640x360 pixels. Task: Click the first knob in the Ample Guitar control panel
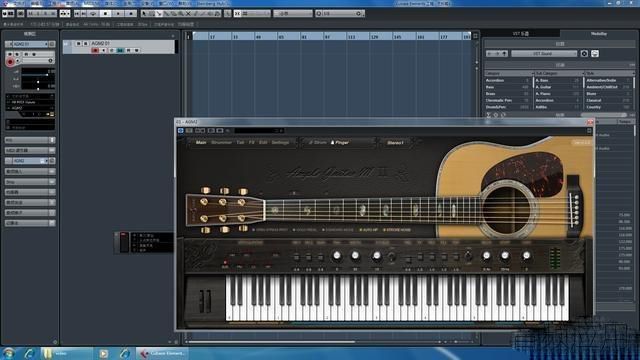point(337,256)
